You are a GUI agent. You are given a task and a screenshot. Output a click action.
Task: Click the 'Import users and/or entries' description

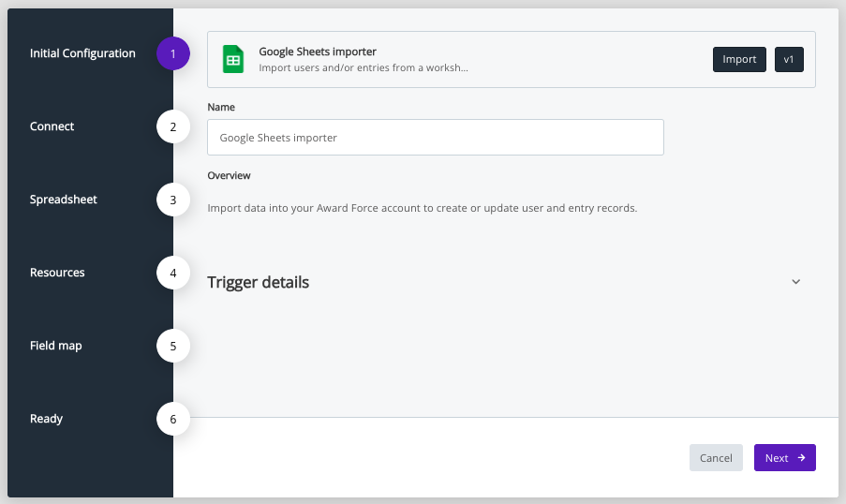[x=364, y=67]
